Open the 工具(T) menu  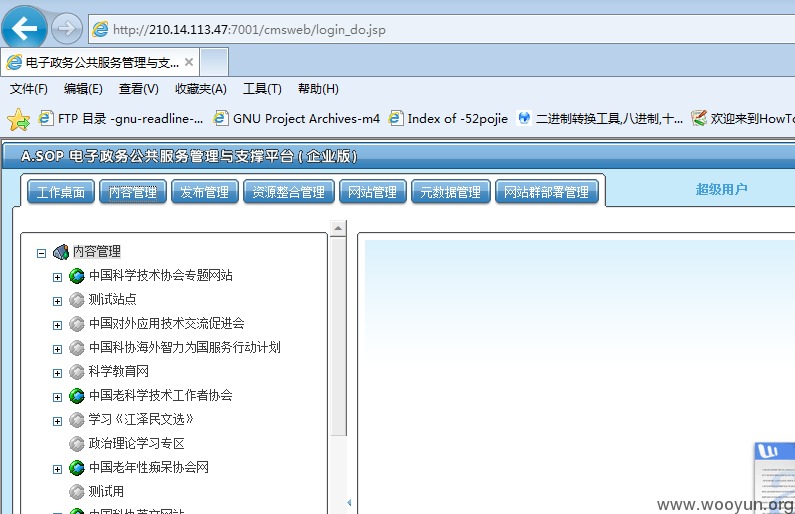point(262,89)
